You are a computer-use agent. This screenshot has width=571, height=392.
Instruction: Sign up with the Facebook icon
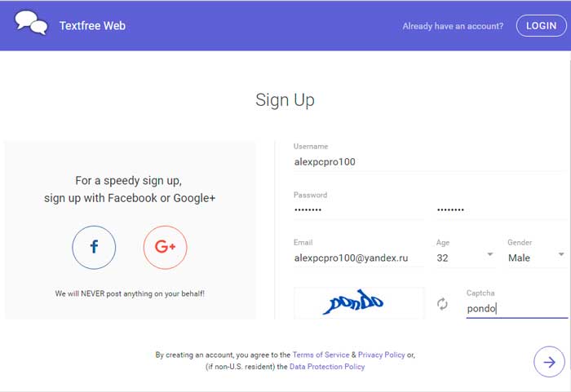94,248
